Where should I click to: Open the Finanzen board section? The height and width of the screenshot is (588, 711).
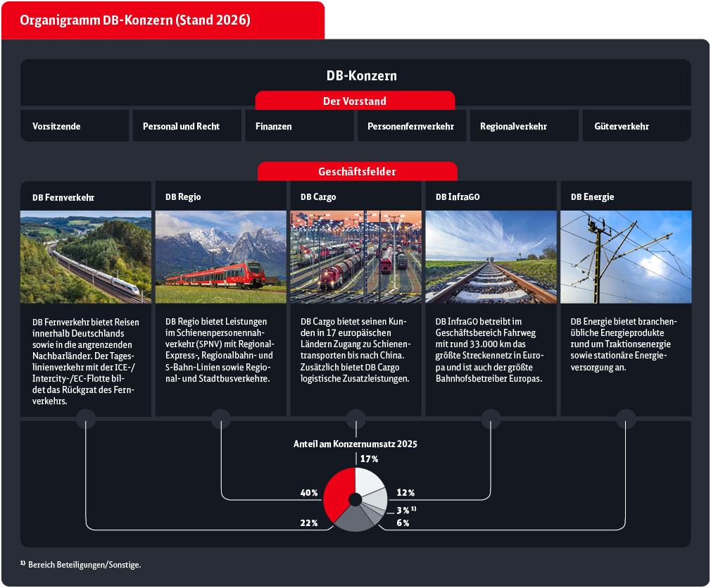point(299,127)
